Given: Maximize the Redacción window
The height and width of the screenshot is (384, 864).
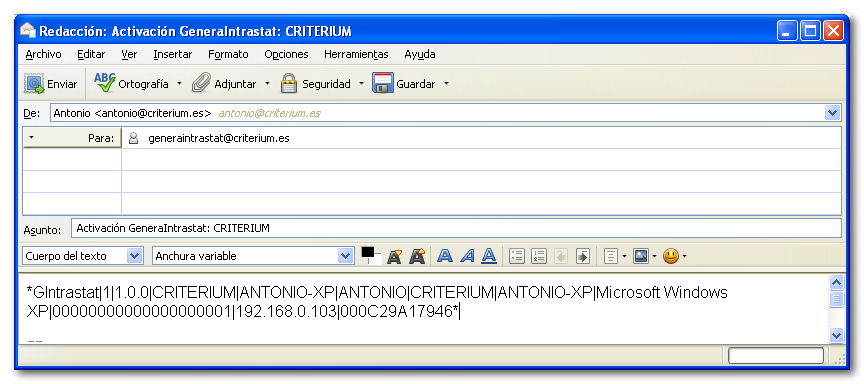Looking at the screenshot, I should 810,31.
